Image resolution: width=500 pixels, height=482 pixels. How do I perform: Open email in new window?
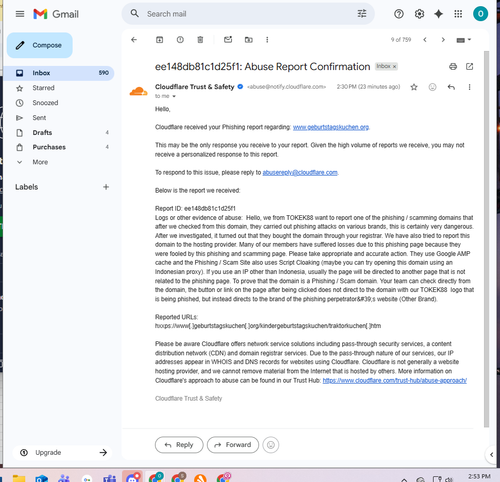click(469, 67)
